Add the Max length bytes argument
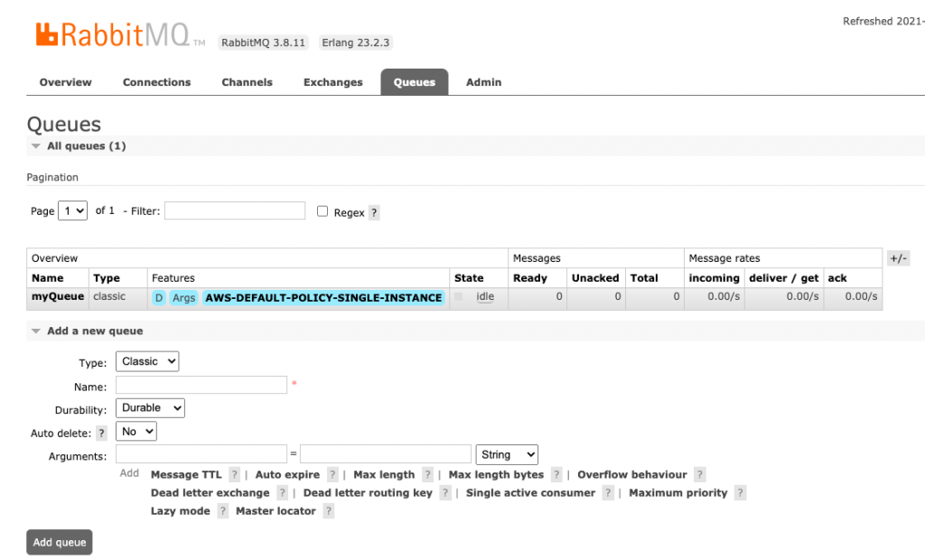Screen dimensions: 925x560 [496, 474]
